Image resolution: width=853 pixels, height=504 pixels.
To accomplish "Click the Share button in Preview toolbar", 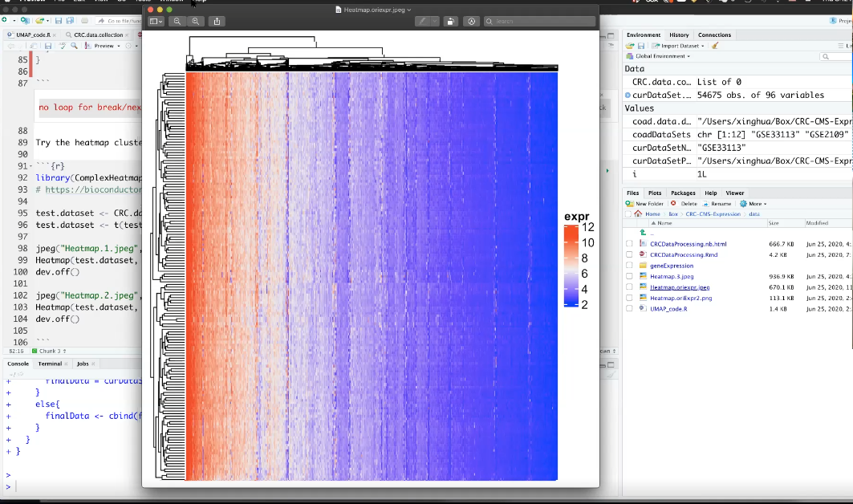I will point(217,21).
